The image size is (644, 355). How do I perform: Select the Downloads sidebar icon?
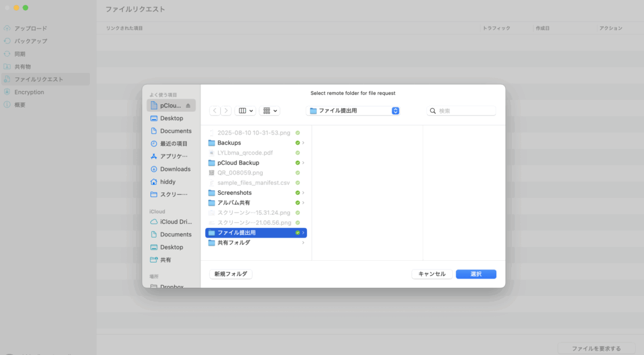(154, 169)
